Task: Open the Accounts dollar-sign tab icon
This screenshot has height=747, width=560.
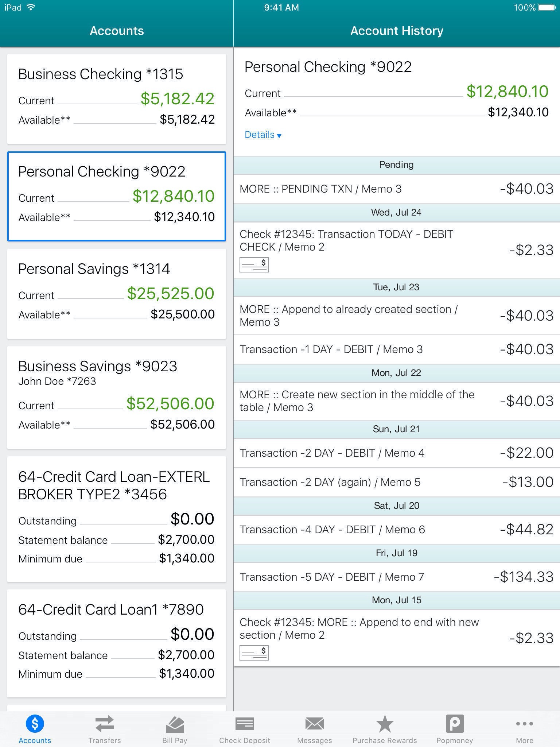Action: (x=35, y=724)
